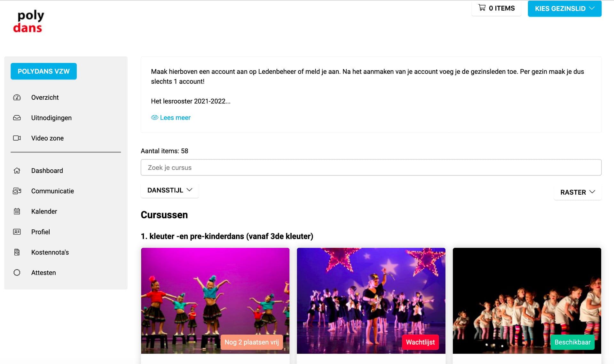
Task: Click the green Beschikbaar badge
Action: pos(572,342)
